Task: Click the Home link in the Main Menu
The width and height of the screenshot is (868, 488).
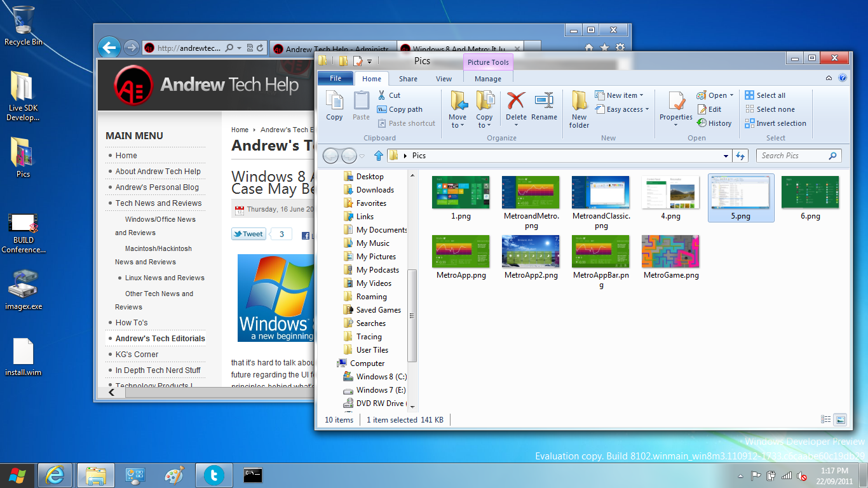Action: click(x=126, y=156)
